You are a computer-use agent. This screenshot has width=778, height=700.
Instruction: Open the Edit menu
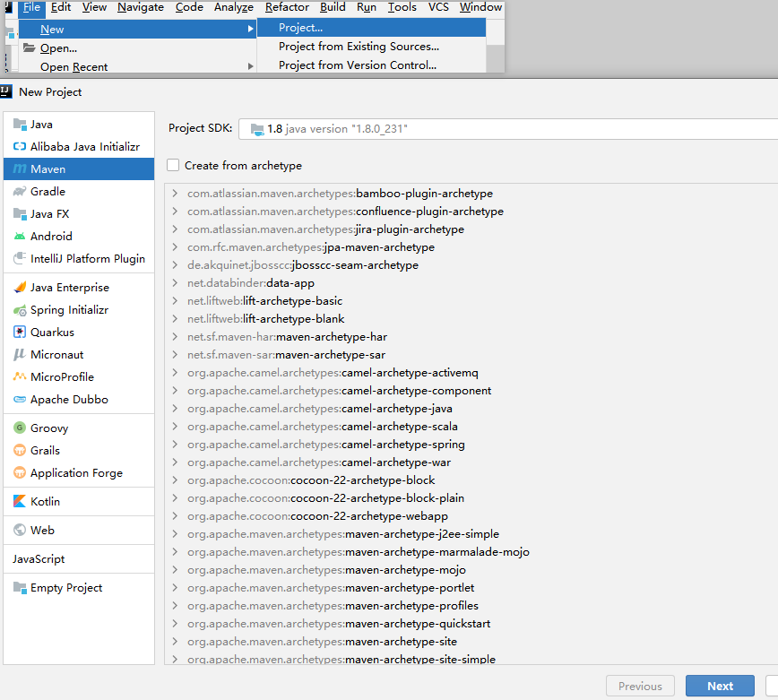(61, 7)
